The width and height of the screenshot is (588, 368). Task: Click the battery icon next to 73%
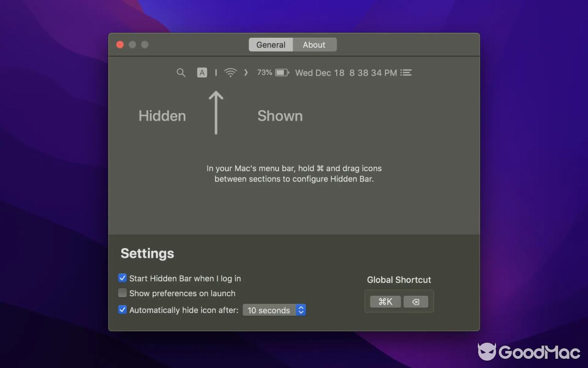[282, 72]
